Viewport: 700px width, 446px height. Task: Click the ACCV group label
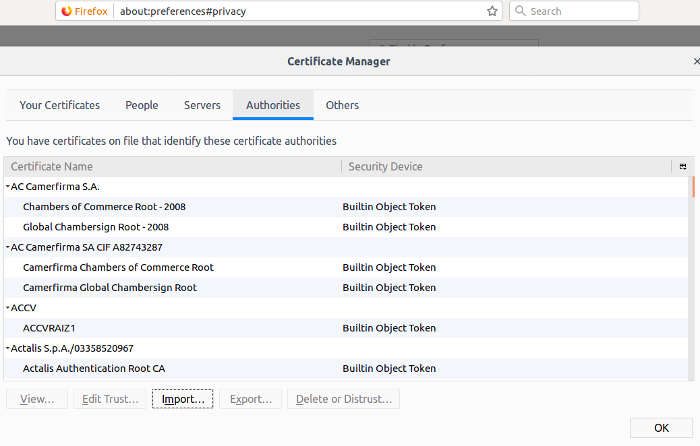pyautogui.click(x=23, y=308)
